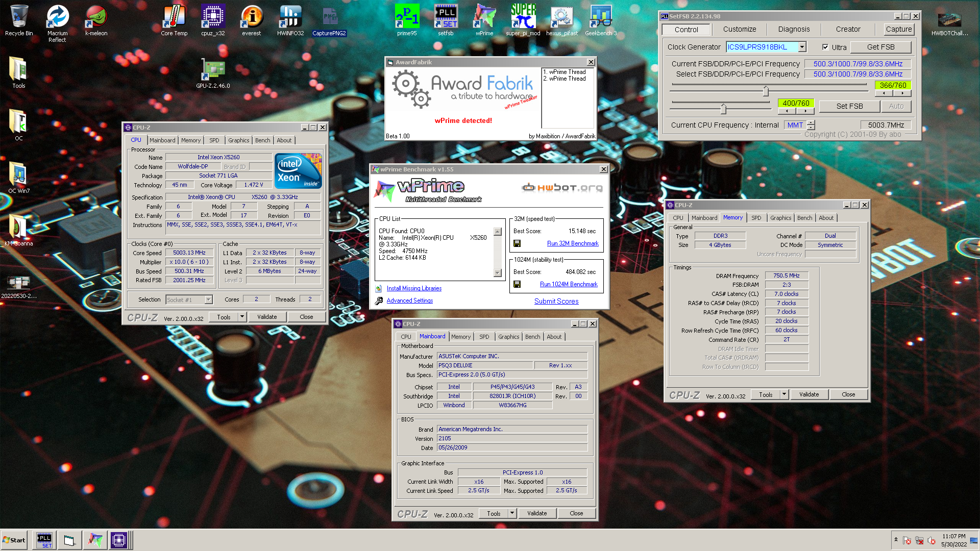Switch to Creator tab in SetFSB
The height and width of the screenshot is (551, 980).
(x=848, y=30)
